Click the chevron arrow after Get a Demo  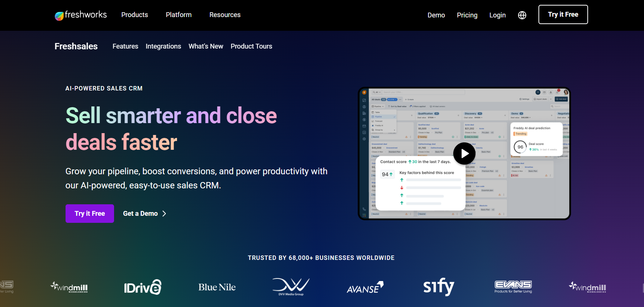click(164, 214)
